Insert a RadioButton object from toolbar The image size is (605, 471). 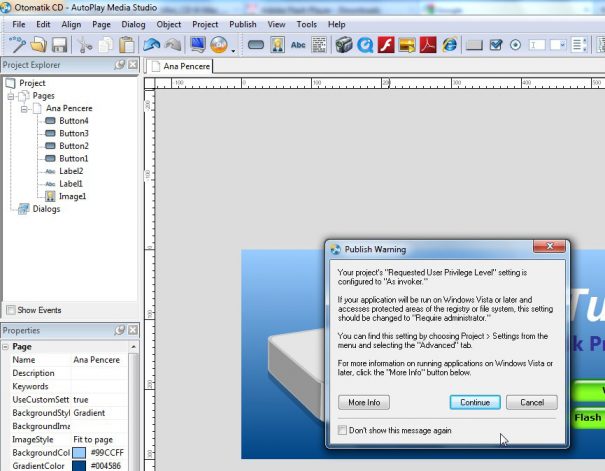[x=515, y=45]
